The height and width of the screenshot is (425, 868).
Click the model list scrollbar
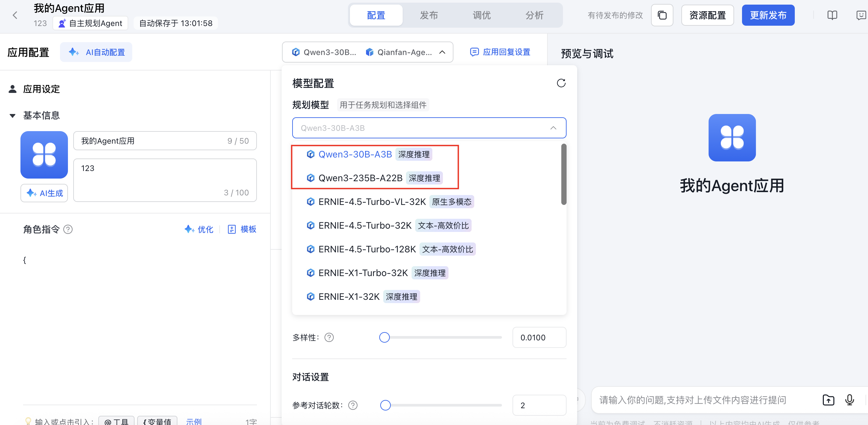[x=563, y=174]
